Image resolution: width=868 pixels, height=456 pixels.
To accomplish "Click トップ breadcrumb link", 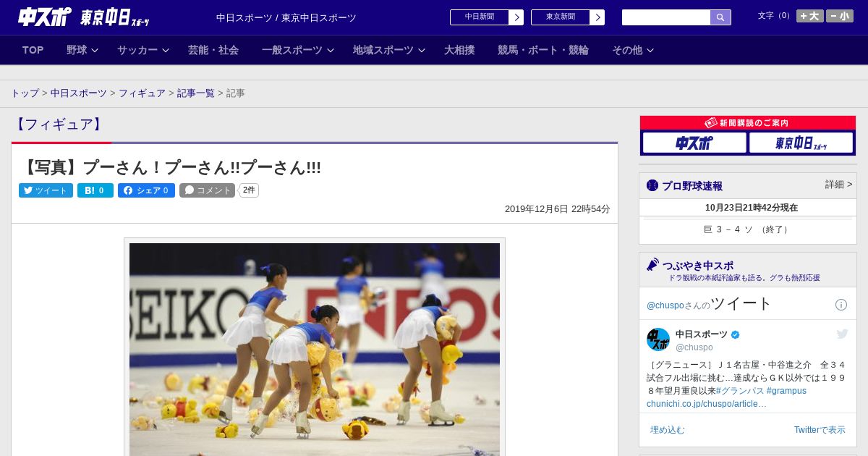I will point(25,93).
